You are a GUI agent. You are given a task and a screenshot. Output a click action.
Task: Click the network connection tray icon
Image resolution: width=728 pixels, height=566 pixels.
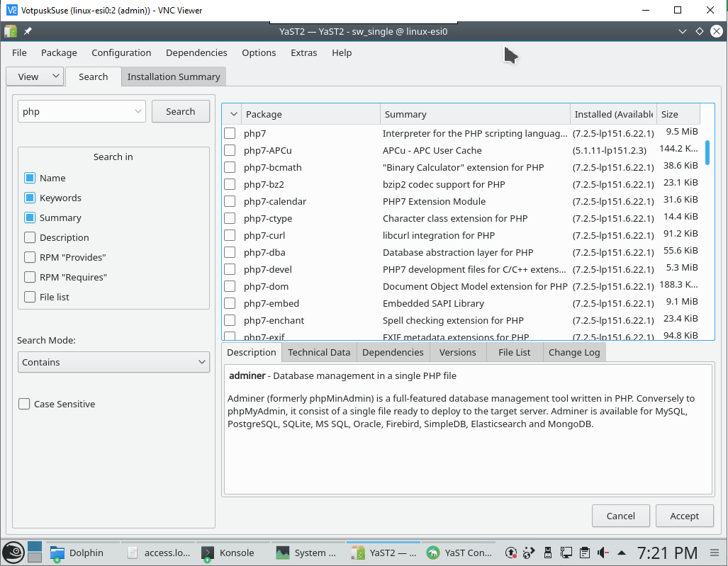tap(529, 553)
